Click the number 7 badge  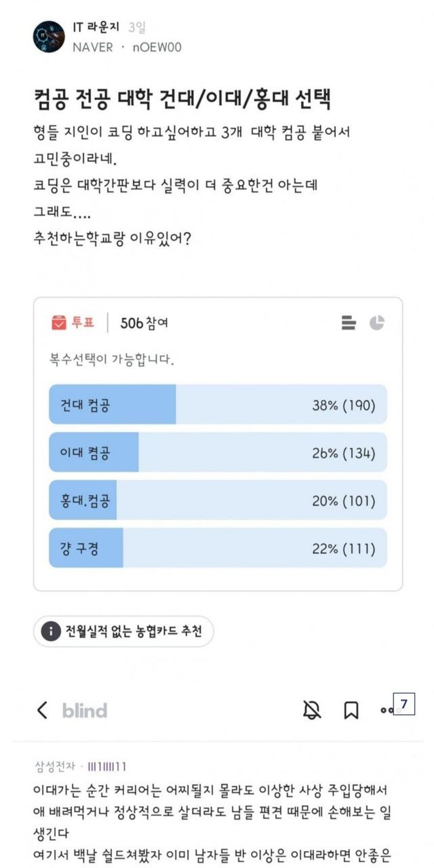[403, 705]
